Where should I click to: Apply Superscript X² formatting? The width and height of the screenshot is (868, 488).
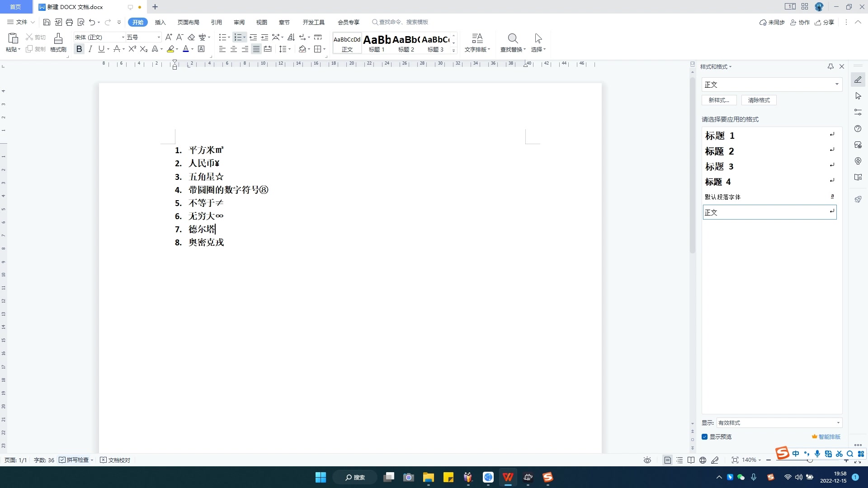tap(132, 49)
